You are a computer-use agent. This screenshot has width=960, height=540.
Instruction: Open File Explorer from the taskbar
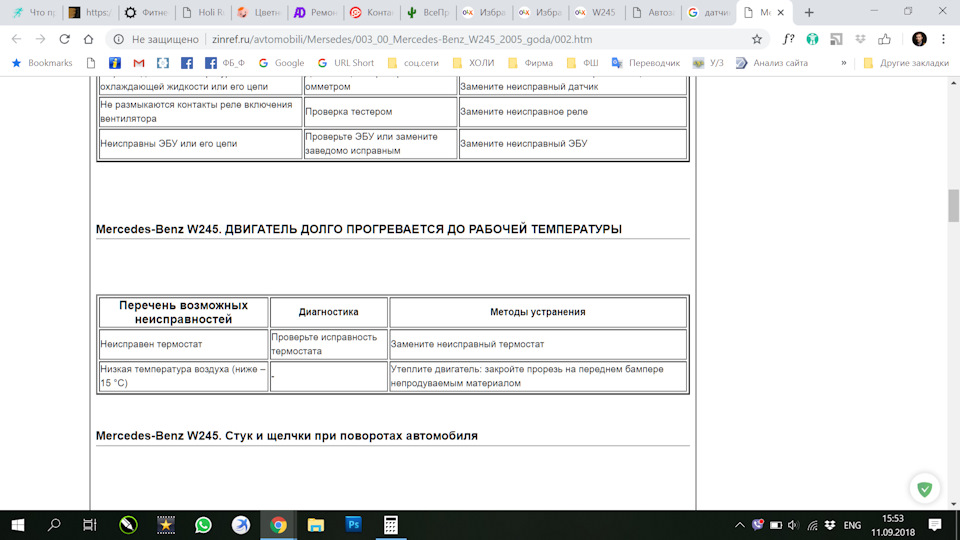pyautogui.click(x=316, y=525)
